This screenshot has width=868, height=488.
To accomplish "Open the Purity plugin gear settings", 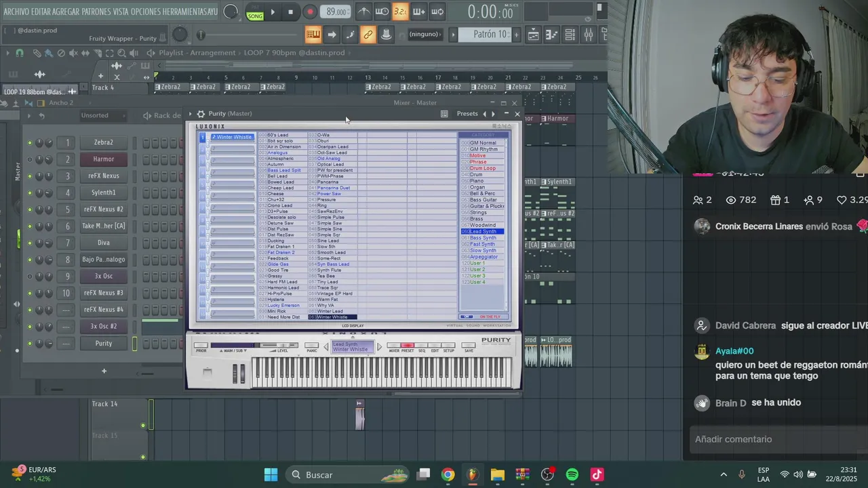I will (x=201, y=114).
